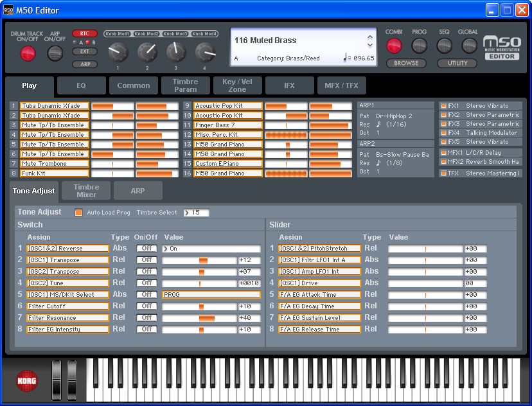Switch to the EQ tab
The height and width of the screenshot is (406, 532).
(82, 85)
